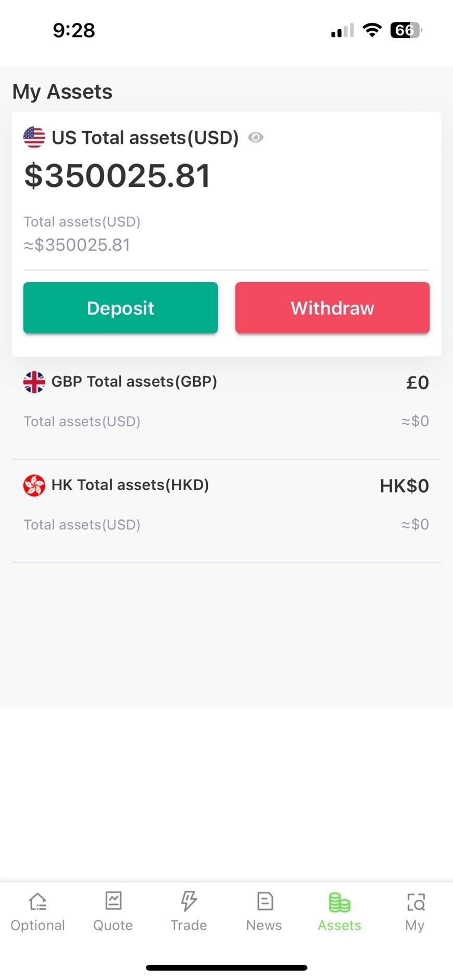Tap the Hong Kong flag icon
Image resolution: width=453 pixels, height=980 pixels.
click(34, 485)
